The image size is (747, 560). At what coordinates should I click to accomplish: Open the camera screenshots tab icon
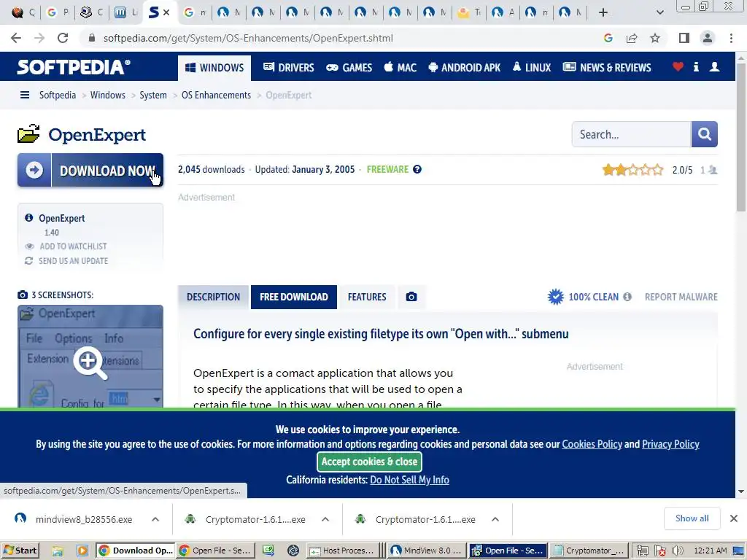(x=411, y=297)
